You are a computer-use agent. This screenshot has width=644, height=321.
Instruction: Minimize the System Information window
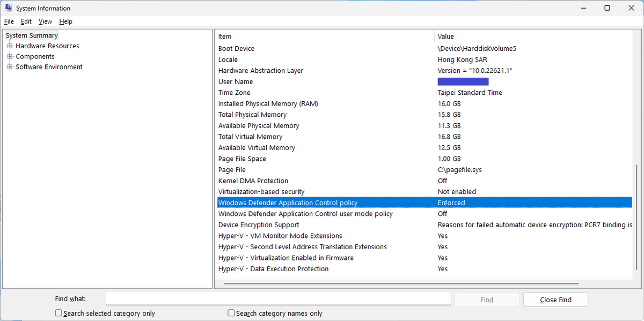[583, 8]
